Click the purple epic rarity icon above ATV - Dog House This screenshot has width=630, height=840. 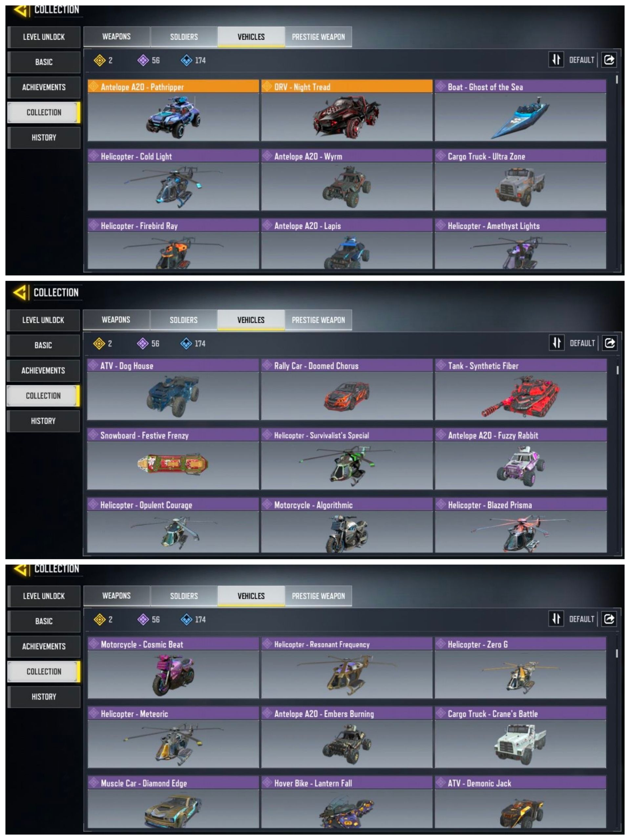coord(142,343)
